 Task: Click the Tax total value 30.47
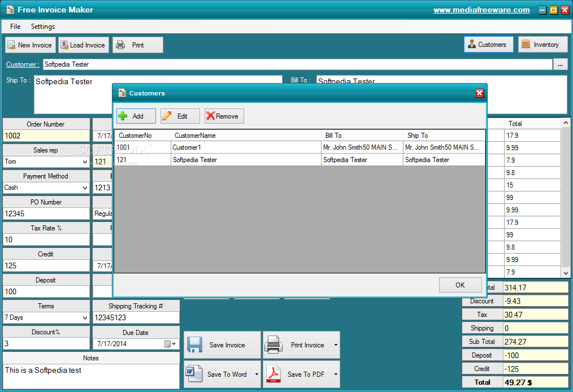pos(535,315)
